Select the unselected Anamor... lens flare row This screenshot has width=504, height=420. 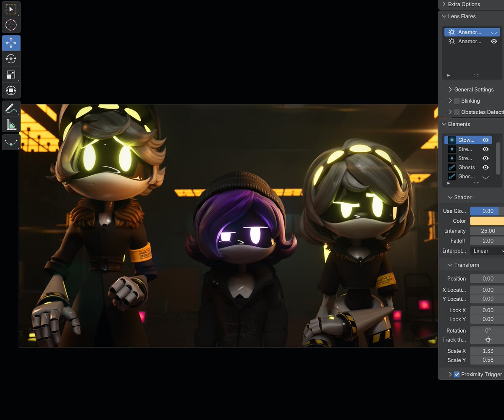coord(472,42)
